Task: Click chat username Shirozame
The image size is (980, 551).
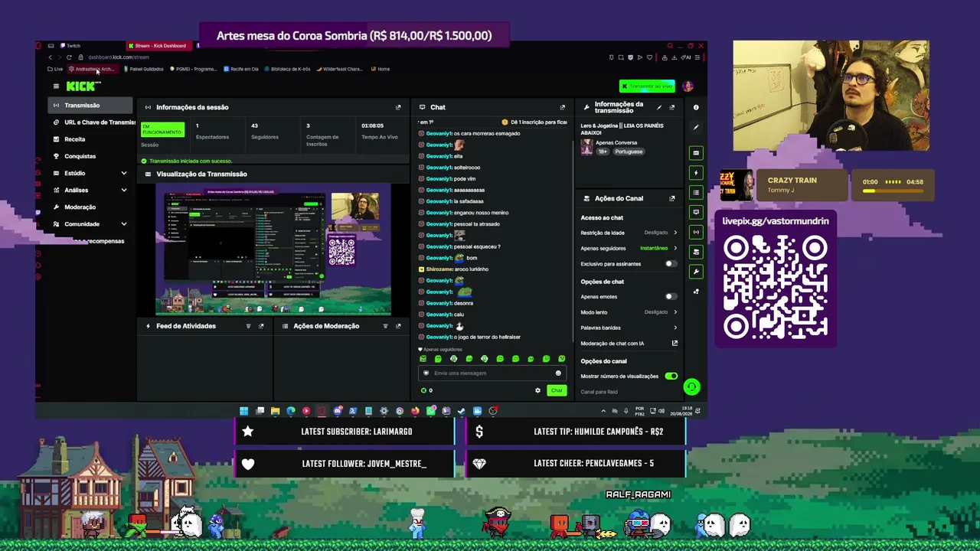Action: click(439, 269)
